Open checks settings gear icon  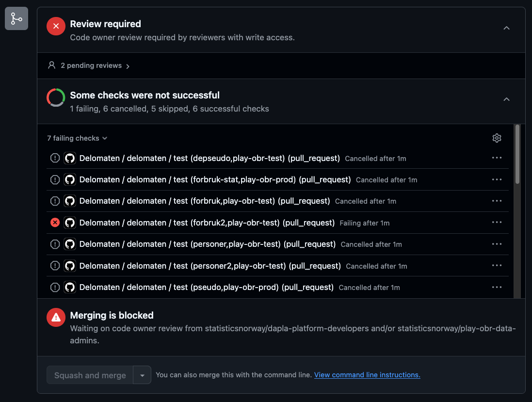(497, 138)
